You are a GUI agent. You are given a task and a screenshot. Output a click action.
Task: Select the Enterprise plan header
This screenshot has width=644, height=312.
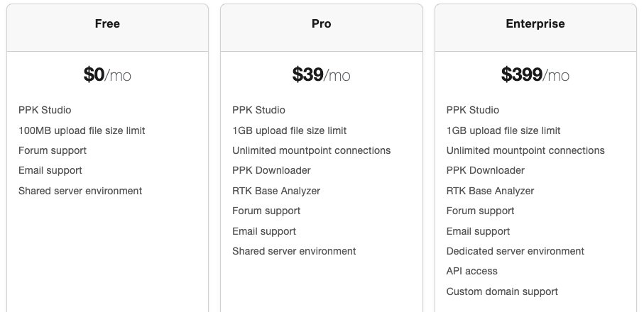click(535, 24)
